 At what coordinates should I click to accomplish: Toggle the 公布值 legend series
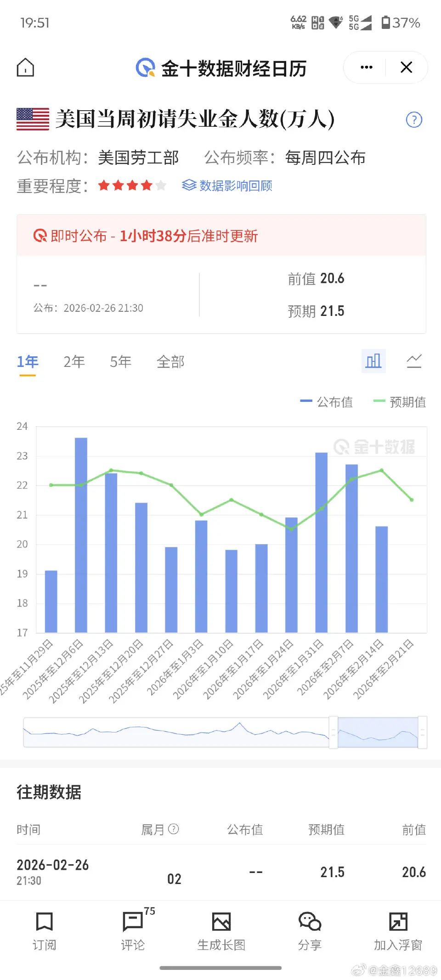point(326,402)
